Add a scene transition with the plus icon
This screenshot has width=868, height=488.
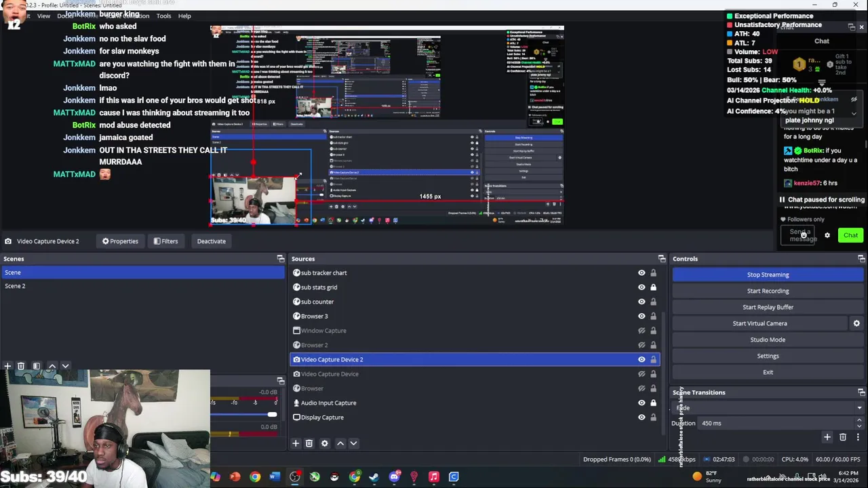[x=827, y=437]
